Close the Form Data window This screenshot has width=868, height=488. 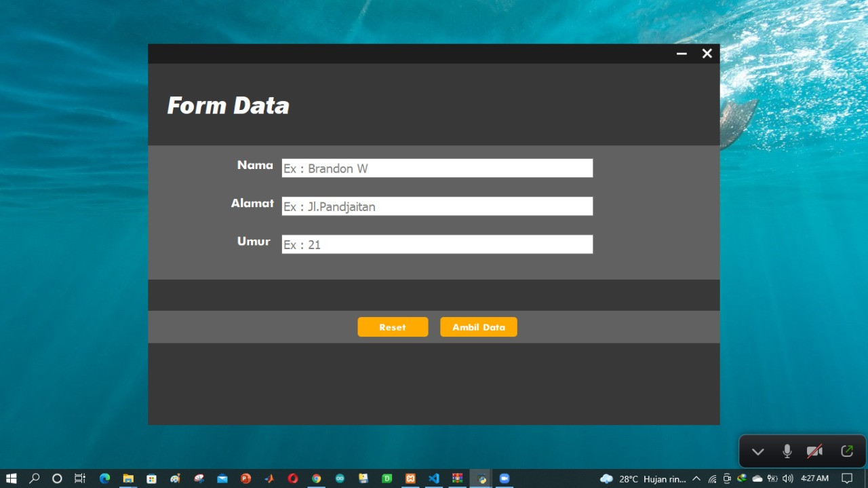tap(707, 54)
